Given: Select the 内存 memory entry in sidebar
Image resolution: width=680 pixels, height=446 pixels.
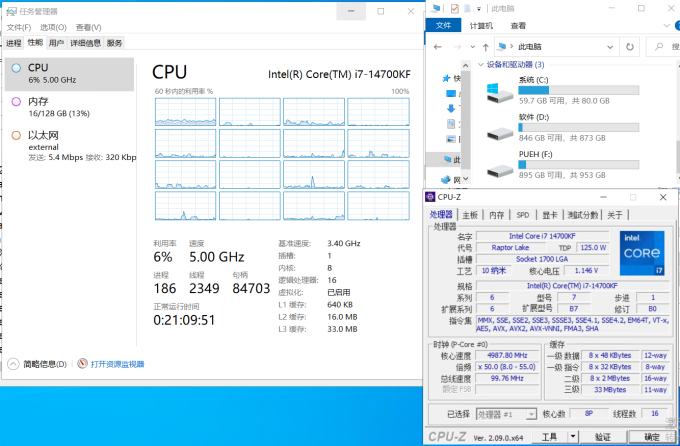Looking at the screenshot, I should click(69, 107).
